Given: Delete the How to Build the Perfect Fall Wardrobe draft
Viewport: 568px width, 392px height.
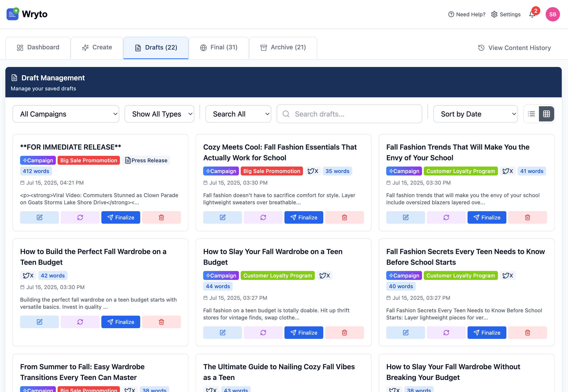Looking at the screenshot, I should point(161,322).
